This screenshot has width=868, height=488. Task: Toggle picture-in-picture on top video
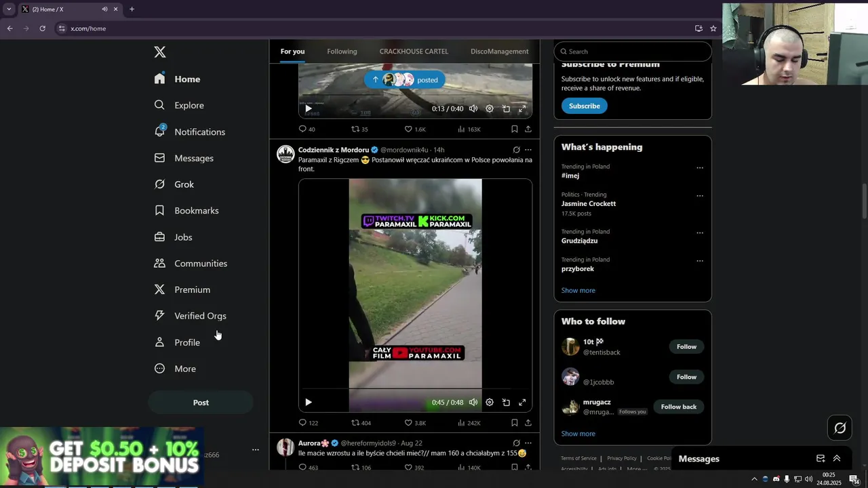pyautogui.click(x=506, y=108)
